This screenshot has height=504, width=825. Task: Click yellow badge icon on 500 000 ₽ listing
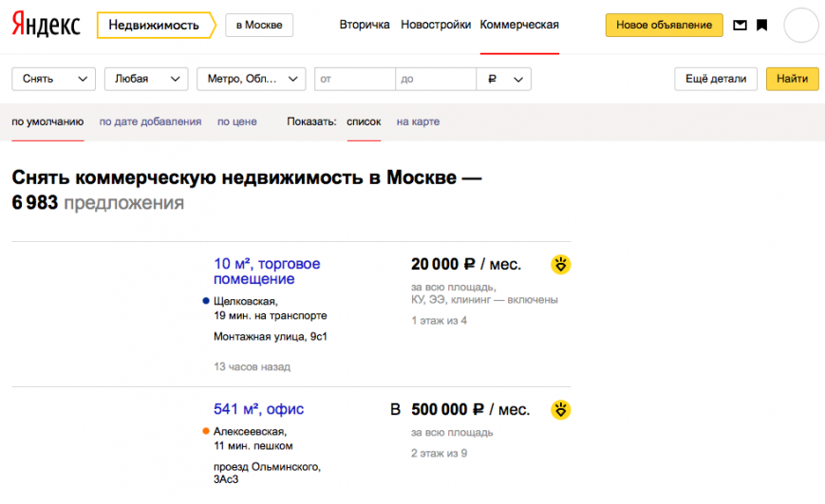pos(561,409)
